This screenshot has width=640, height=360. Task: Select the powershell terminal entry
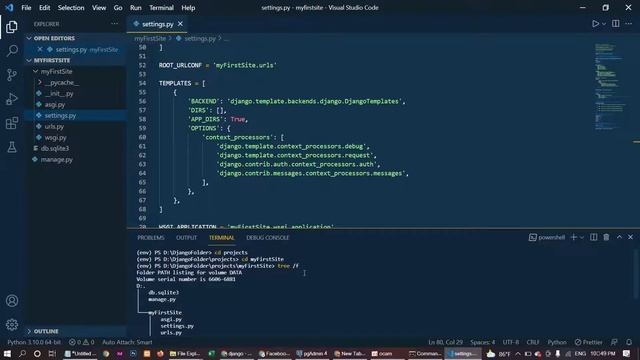(547, 237)
